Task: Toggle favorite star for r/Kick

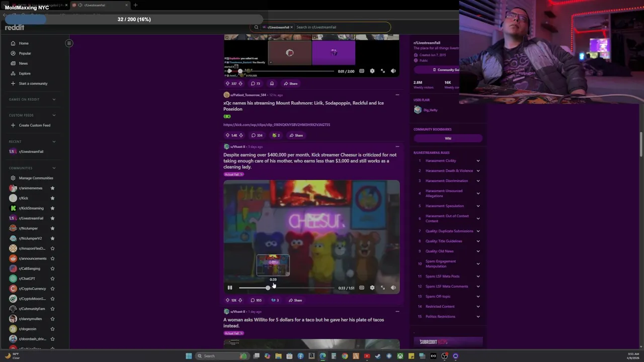Action: (52, 198)
